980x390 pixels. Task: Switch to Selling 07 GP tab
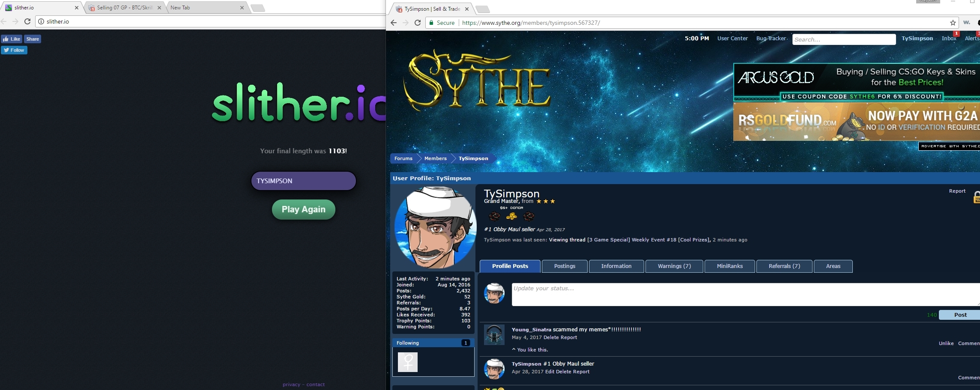coord(125,8)
